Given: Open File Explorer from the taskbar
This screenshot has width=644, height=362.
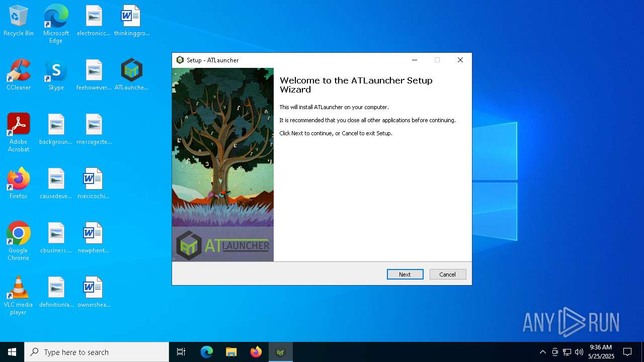Looking at the screenshot, I should point(231,352).
